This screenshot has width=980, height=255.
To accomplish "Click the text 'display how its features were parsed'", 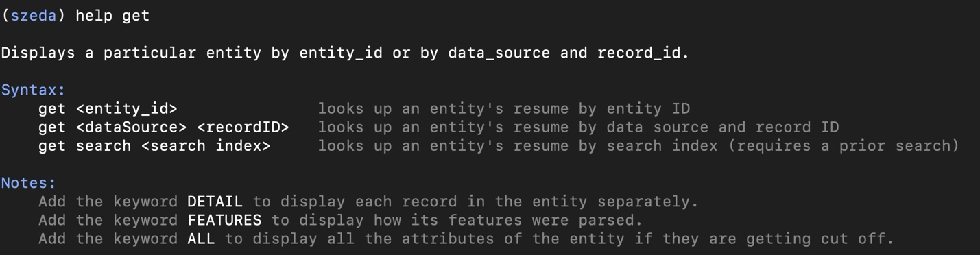I will (x=466, y=220).
